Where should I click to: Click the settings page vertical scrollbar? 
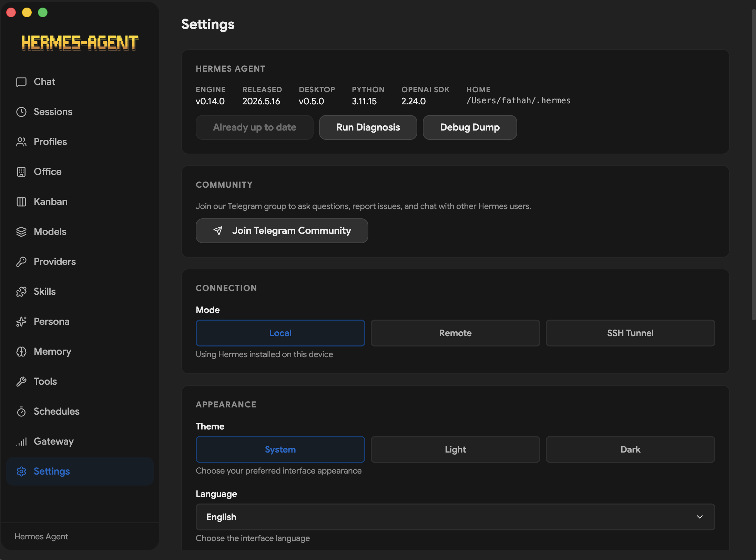coord(754,165)
